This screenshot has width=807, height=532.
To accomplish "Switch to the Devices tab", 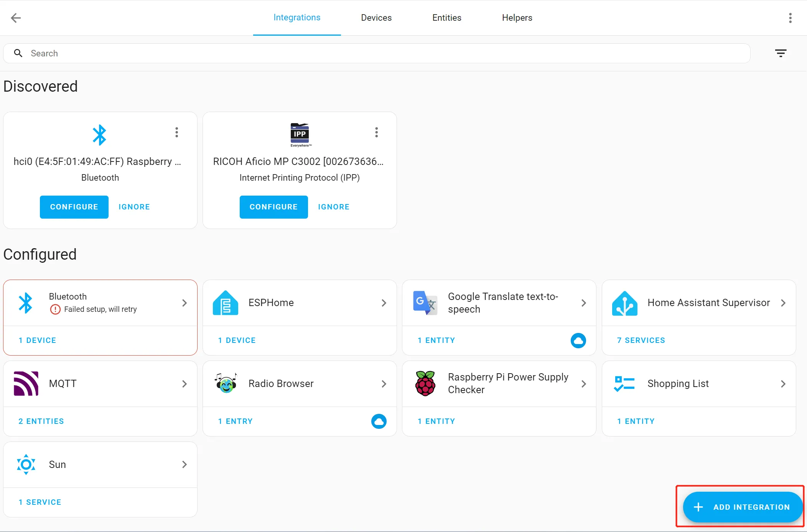I will [376, 18].
